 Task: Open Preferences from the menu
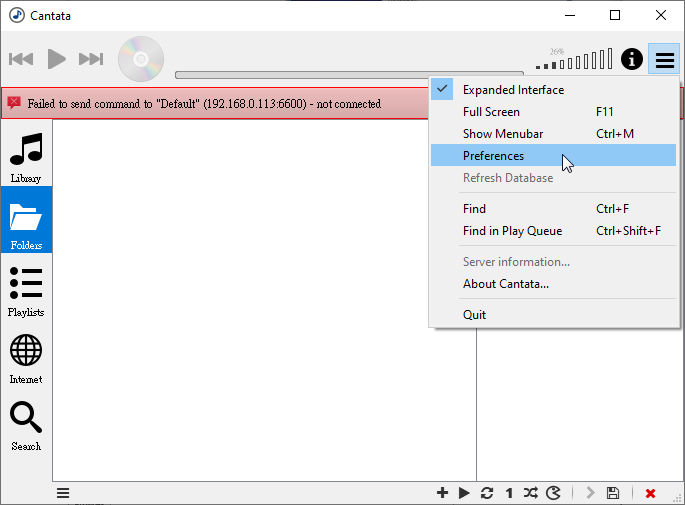point(553,156)
